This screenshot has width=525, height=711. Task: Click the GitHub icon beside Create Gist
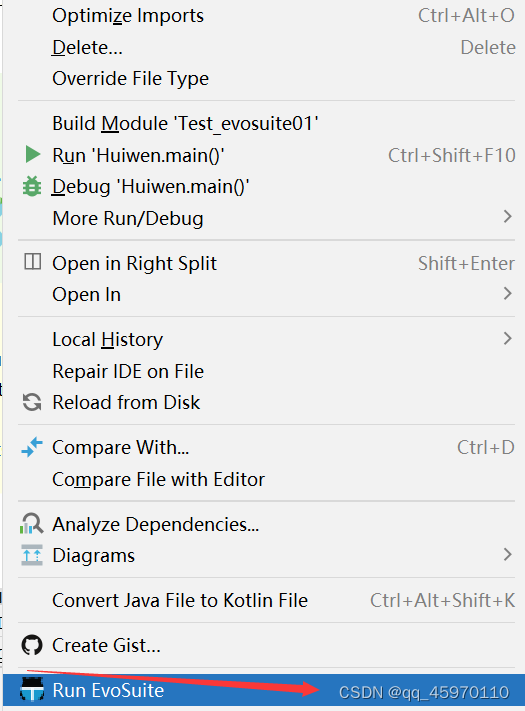tap(32, 645)
